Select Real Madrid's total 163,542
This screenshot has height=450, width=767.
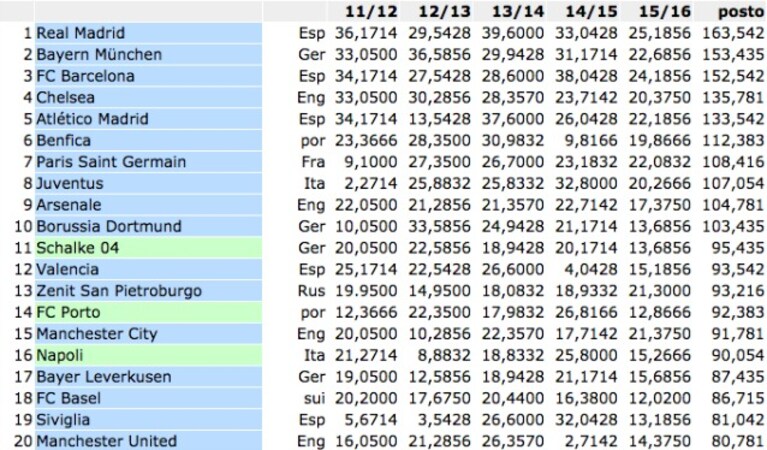733,33
